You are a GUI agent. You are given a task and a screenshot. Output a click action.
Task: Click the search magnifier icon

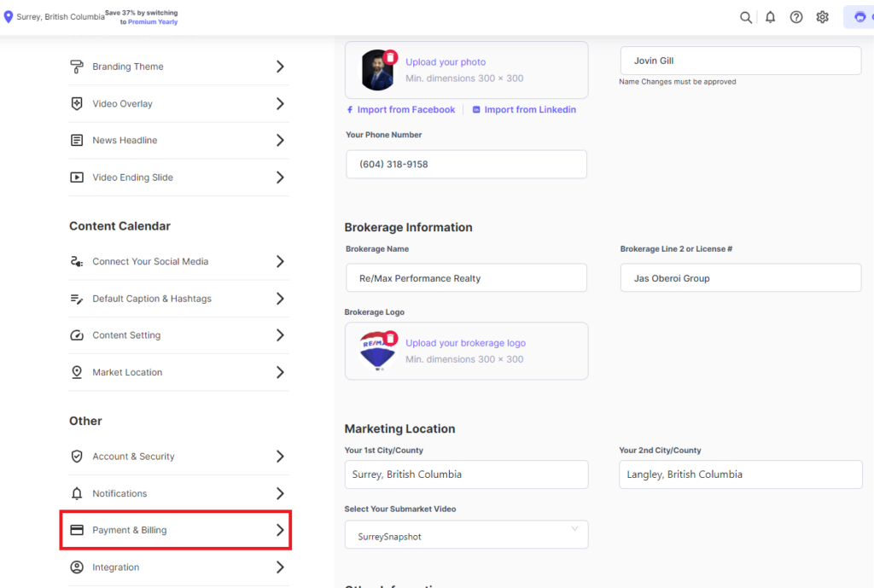(x=746, y=17)
